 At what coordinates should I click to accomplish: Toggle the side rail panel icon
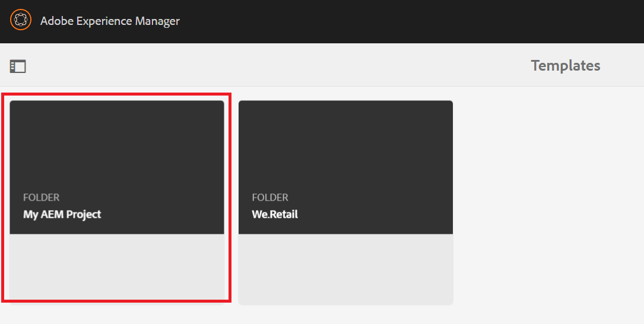tap(18, 66)
